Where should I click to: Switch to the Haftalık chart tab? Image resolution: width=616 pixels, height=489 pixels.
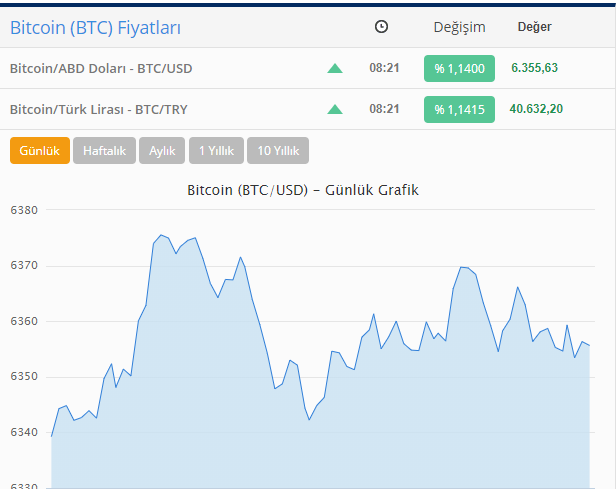pyautogui.click(x=104, y=150)
